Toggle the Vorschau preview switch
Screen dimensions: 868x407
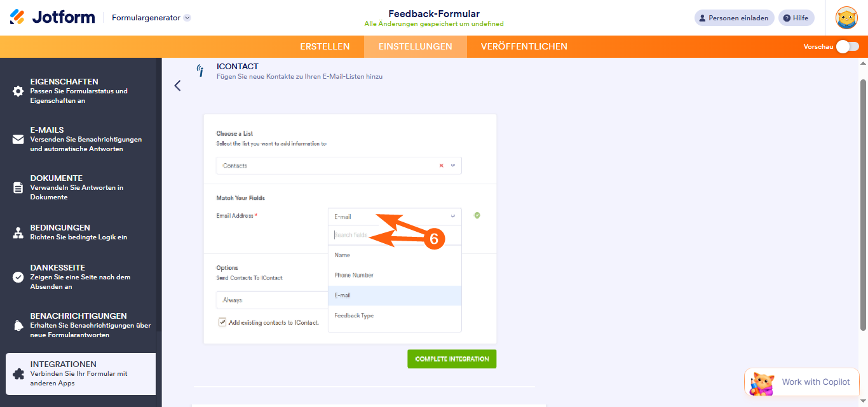pyautogui.click(x=847, y=46)
